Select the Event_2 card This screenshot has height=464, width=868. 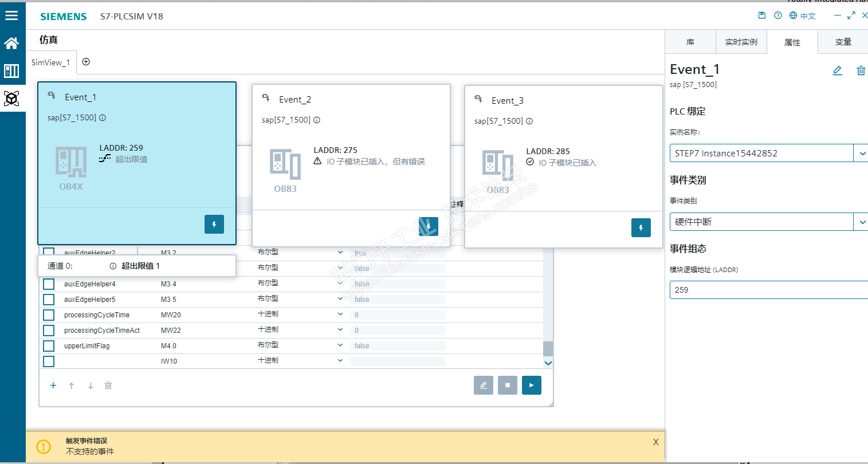[351, 166]
